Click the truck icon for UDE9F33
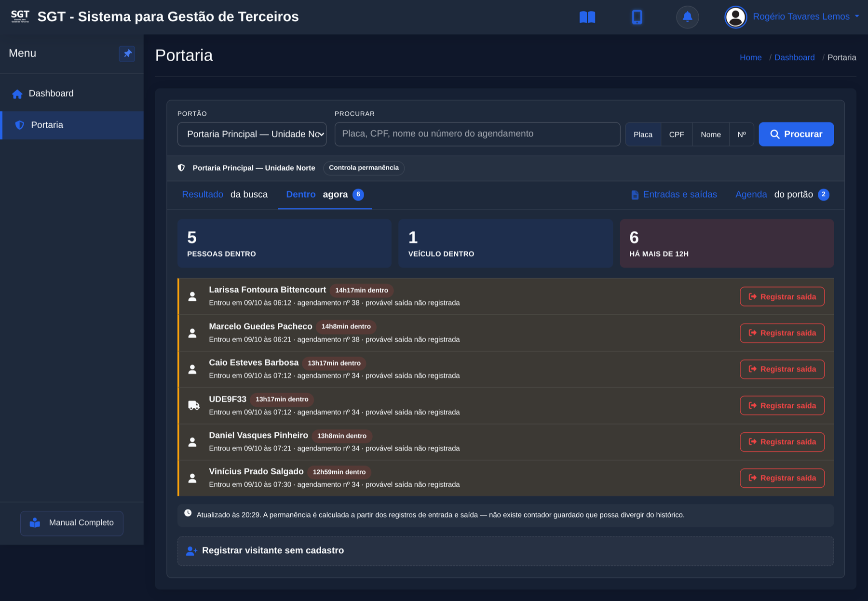 pos(194,405)
